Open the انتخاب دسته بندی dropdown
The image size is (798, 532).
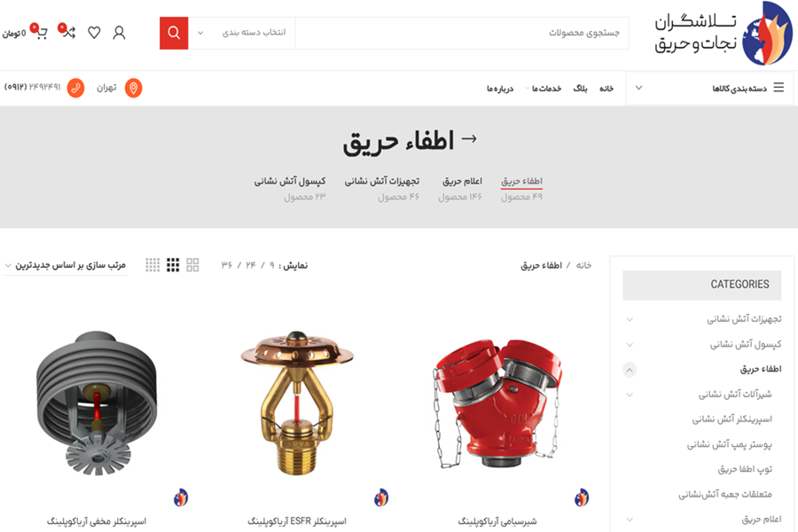(x=242, y=33)
